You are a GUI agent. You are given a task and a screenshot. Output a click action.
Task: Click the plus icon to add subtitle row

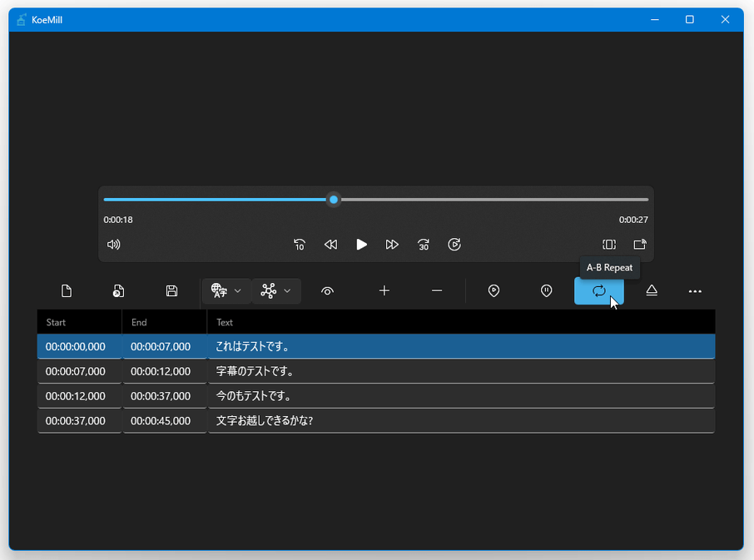384,291
